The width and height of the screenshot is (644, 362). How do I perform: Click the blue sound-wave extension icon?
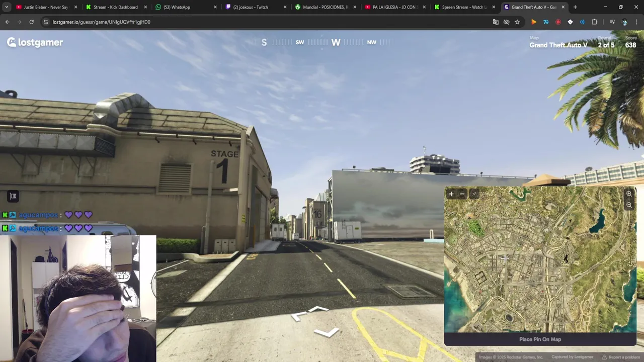click(x=582, y=22)
